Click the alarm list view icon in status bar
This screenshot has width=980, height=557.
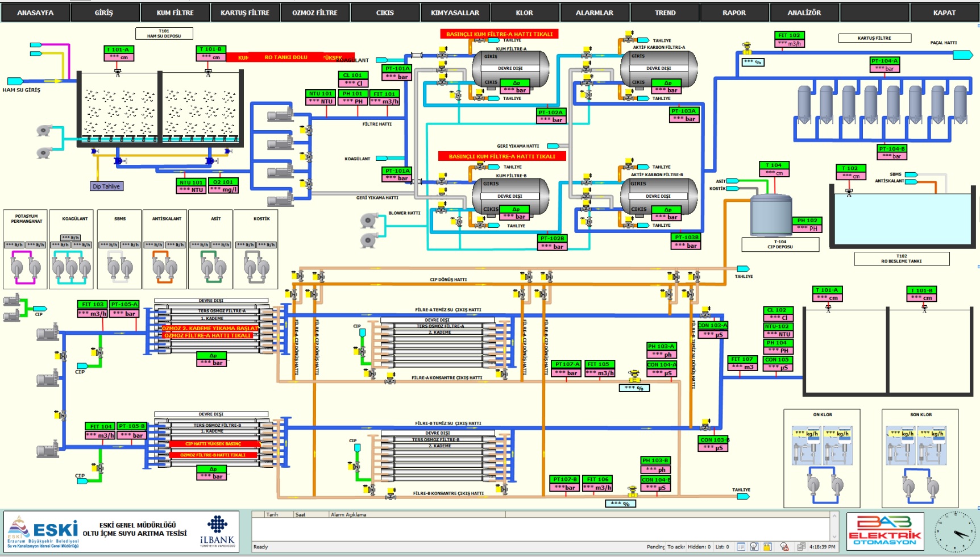pyautogui.click(x=741, y=547)
